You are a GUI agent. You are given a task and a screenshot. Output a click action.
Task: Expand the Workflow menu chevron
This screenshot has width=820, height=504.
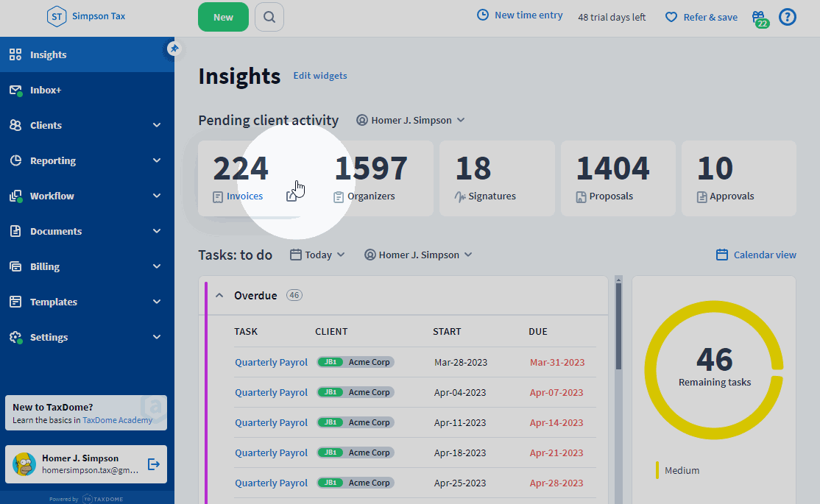157,196
